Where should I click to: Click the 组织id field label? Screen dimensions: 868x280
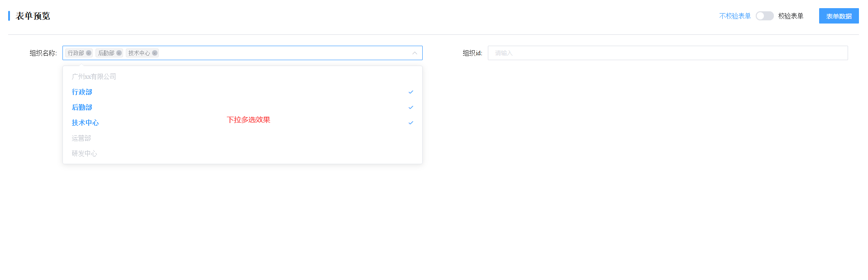[x=472, y=53]
